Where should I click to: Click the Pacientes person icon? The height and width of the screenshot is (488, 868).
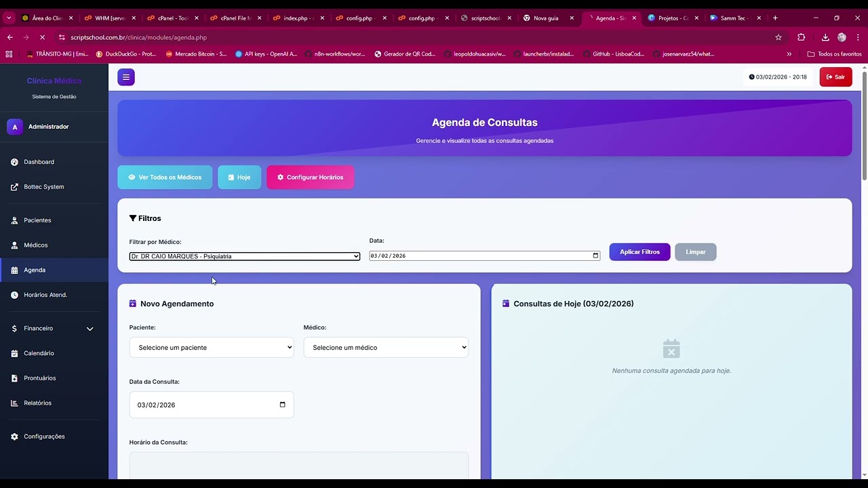[15, 220]
